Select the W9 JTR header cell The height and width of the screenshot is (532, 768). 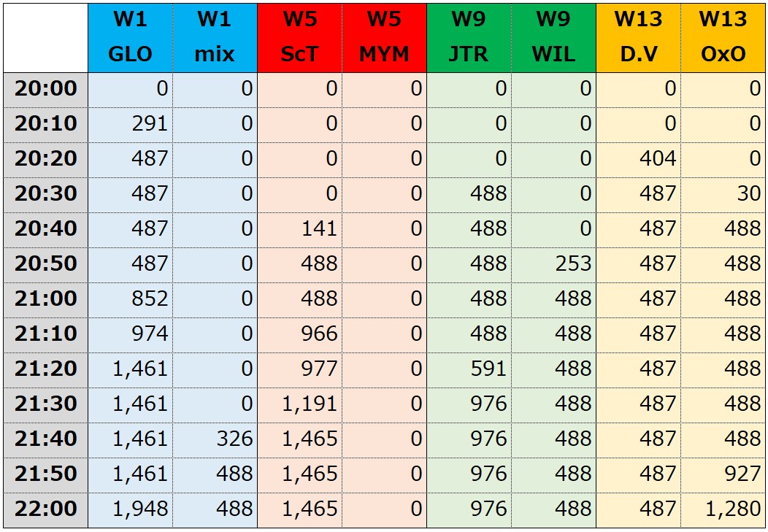[x=469, y=38]
